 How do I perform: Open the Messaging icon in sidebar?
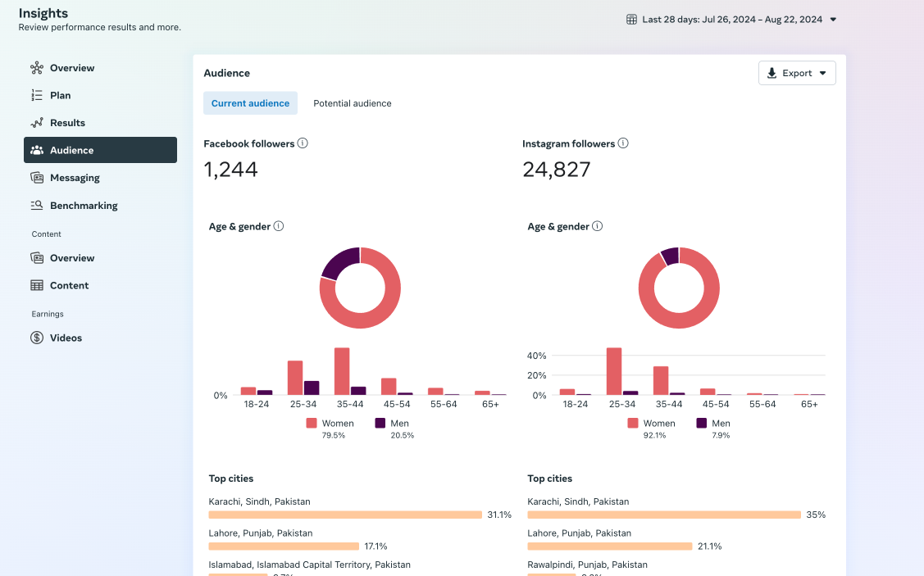36,177
